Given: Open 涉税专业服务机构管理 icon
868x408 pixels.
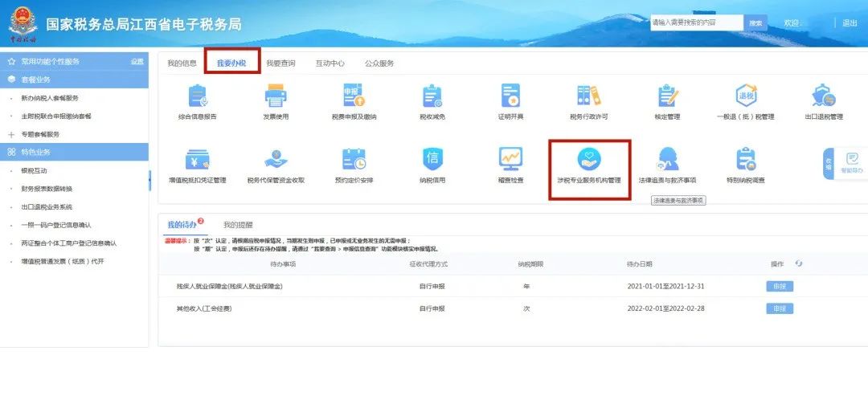Looking at the screenshot, I should point(589,159).
